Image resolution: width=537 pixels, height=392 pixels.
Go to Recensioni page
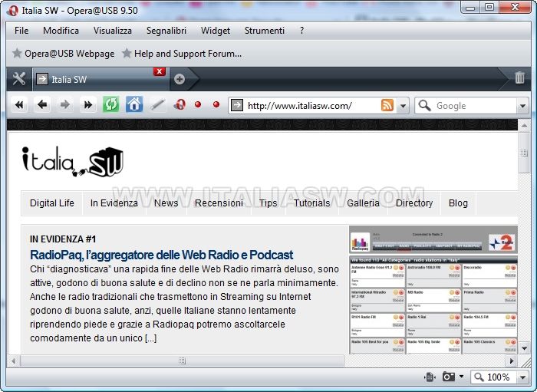219,203
